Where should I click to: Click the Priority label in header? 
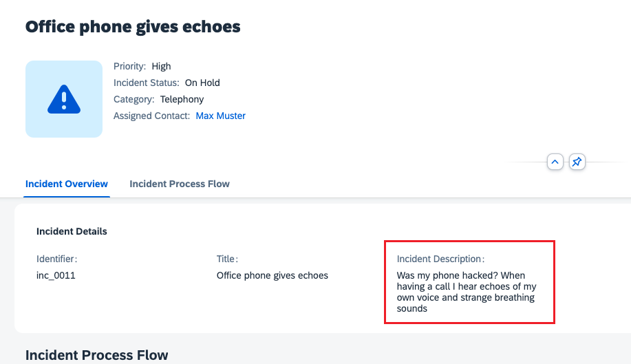[x=129, y=66]
